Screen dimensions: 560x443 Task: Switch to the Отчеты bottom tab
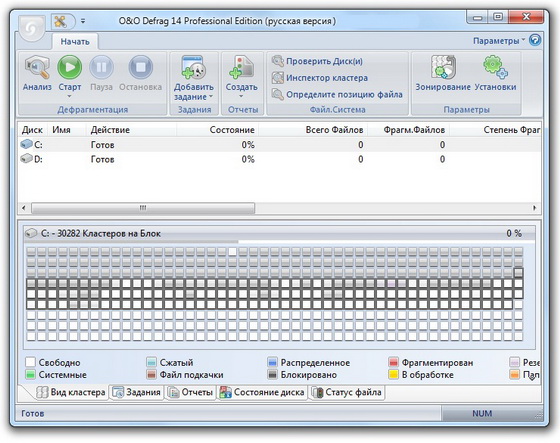point(190,392)
